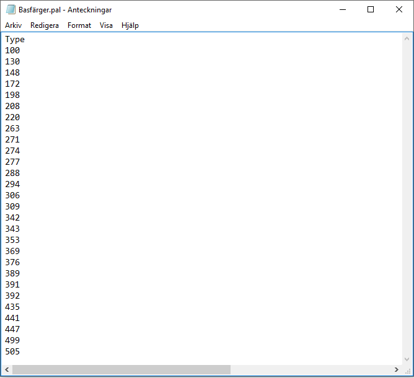Click the line reading 447

pos(12,329)
